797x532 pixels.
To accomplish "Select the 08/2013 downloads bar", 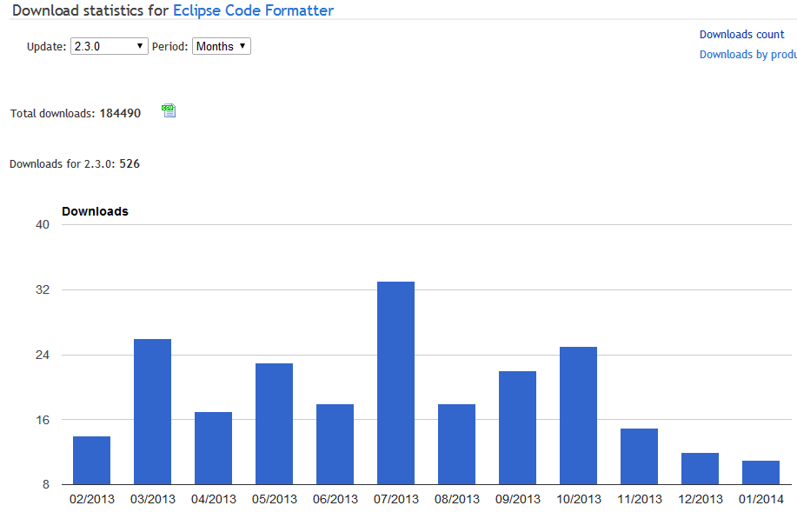I will point(456,444).
